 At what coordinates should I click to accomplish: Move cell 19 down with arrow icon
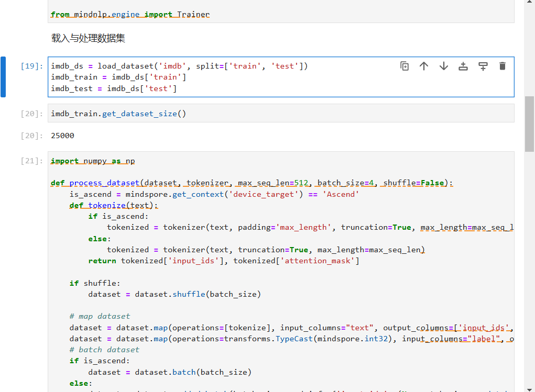(x=443, y=66)
